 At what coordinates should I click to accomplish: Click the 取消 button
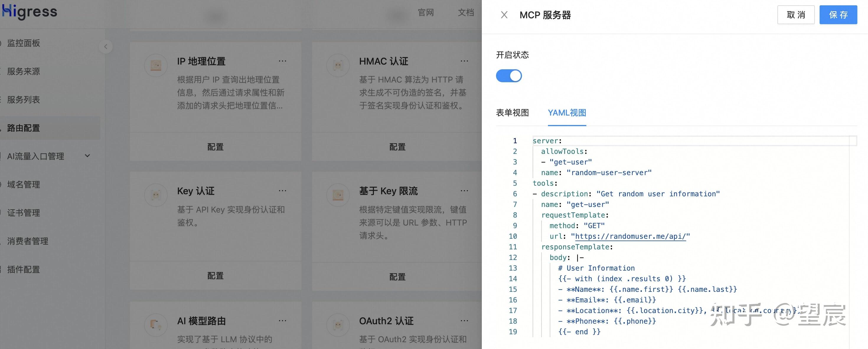pyautogui.click(x=796, y=15)
